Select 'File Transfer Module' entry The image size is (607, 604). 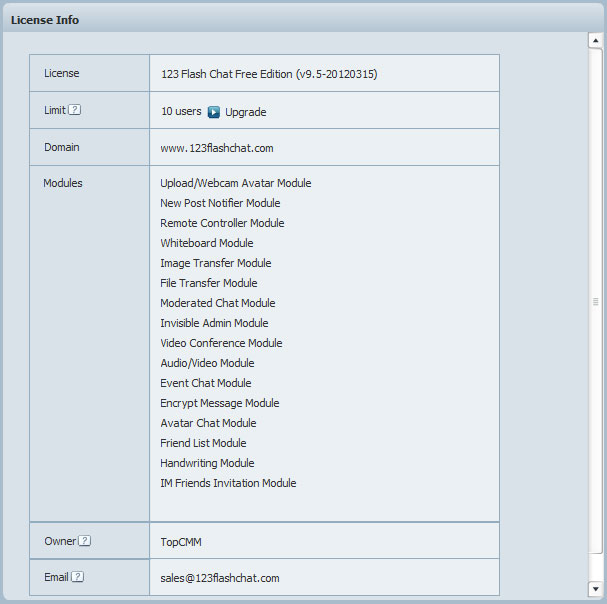[x=209, y=283]
